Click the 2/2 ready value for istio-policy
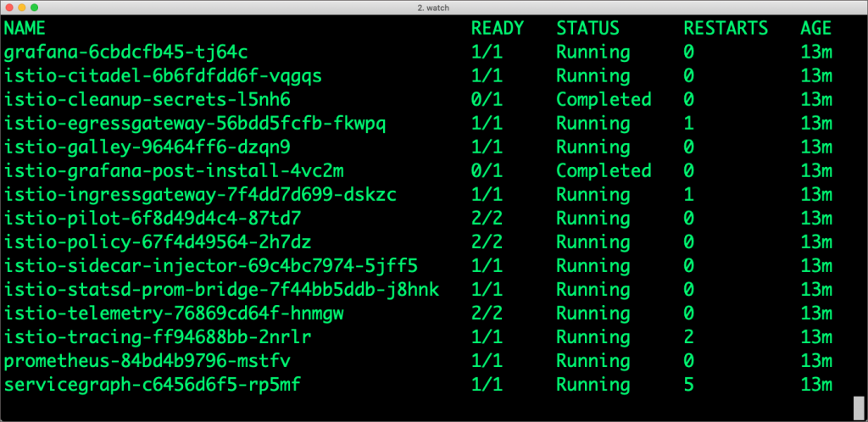This screenshot has height=422, width=868. coord(487,242)
